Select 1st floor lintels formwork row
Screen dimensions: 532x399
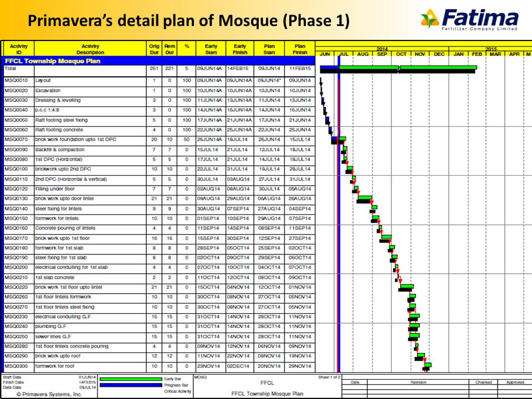pyautogui.click(x=159, y=297)
